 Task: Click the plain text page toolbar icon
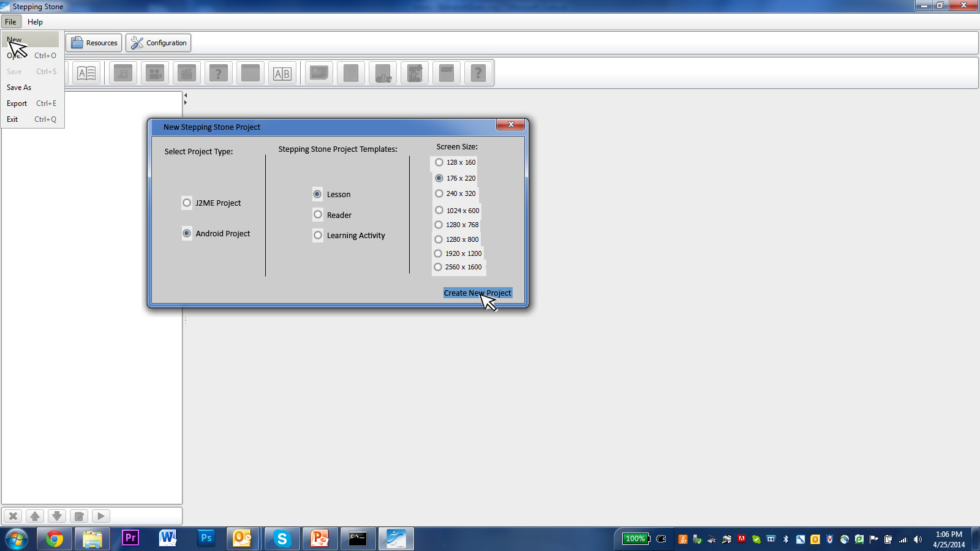coord(351,73)
